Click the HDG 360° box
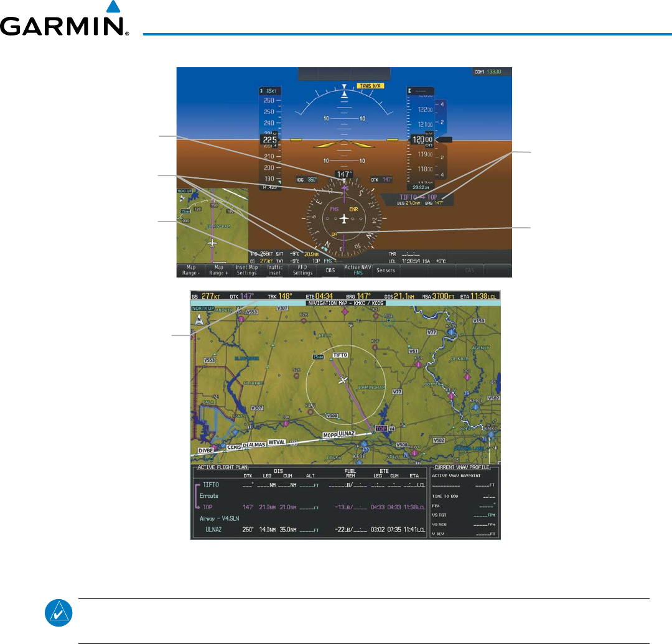The image size is (672, 644). [306, 180]
